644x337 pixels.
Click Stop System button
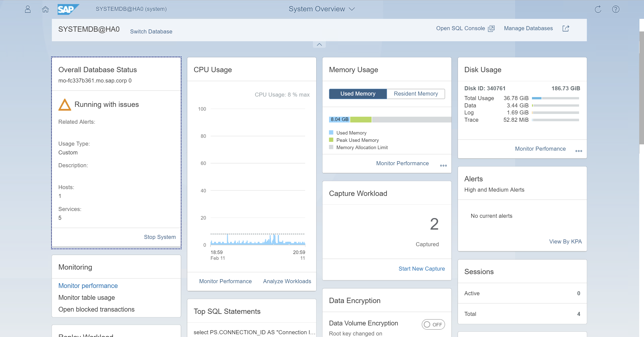160,237
